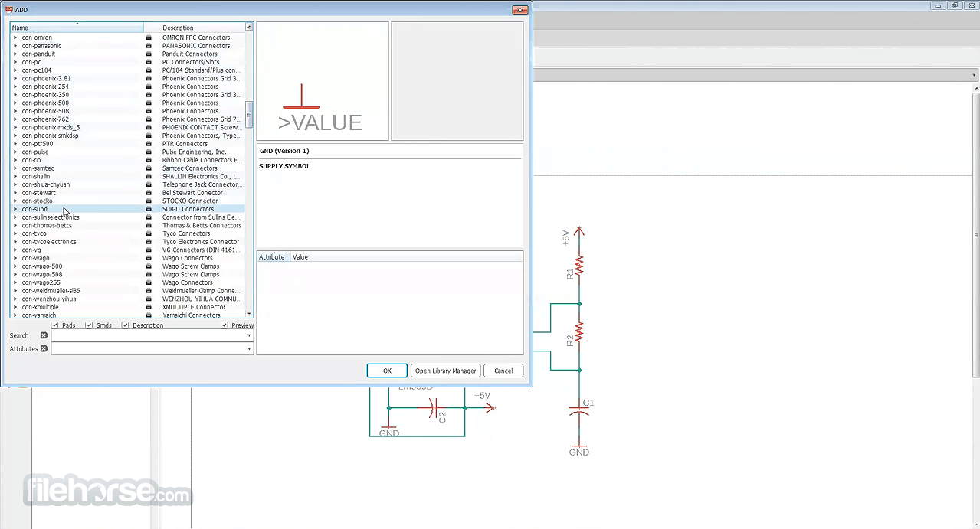Screen dimensions: 980x529
Task: Click the ADD dialog title bar icon
Action: 8,10
